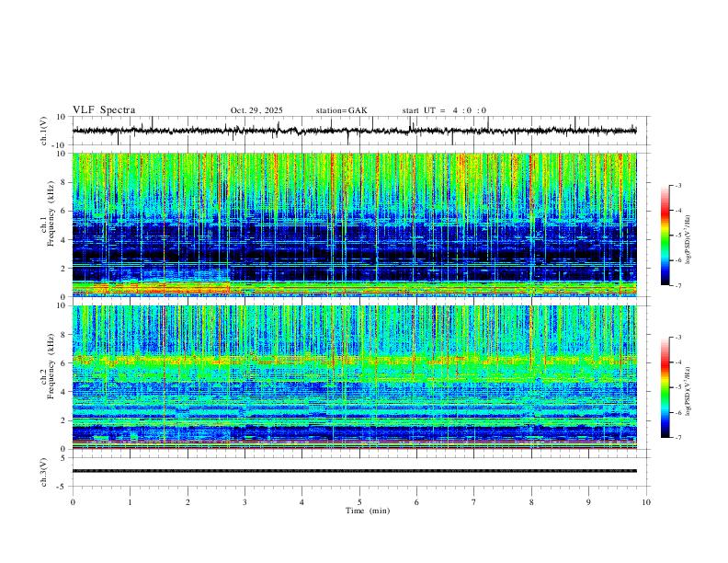
Task: Click the ch.1 frequency tick "4"
Action: tap(63, 239)
